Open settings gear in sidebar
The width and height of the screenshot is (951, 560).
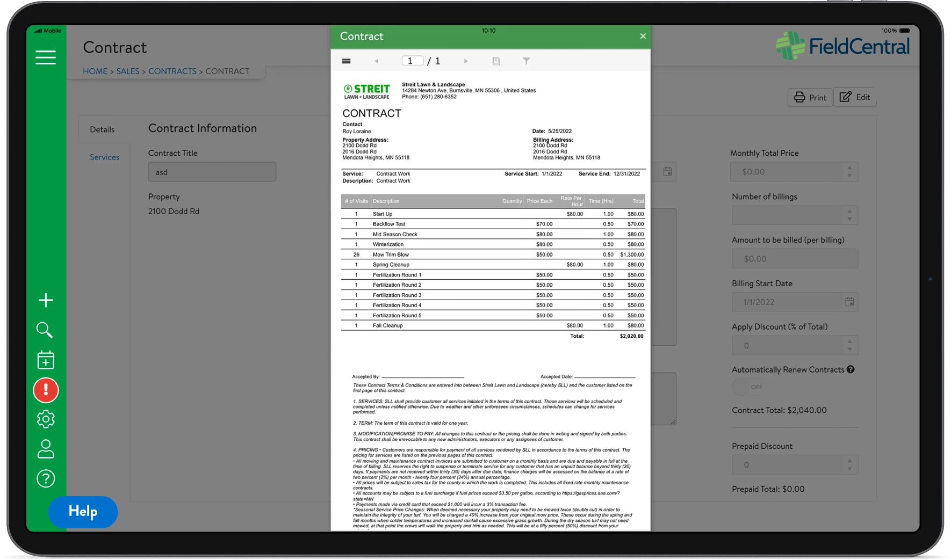(46, 419)
